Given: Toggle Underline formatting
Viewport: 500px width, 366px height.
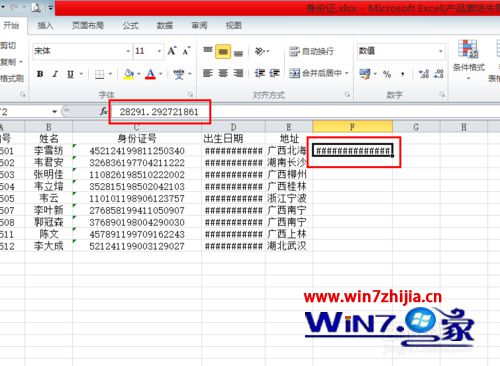Looking at the screenshot, I should pos(70,74).
